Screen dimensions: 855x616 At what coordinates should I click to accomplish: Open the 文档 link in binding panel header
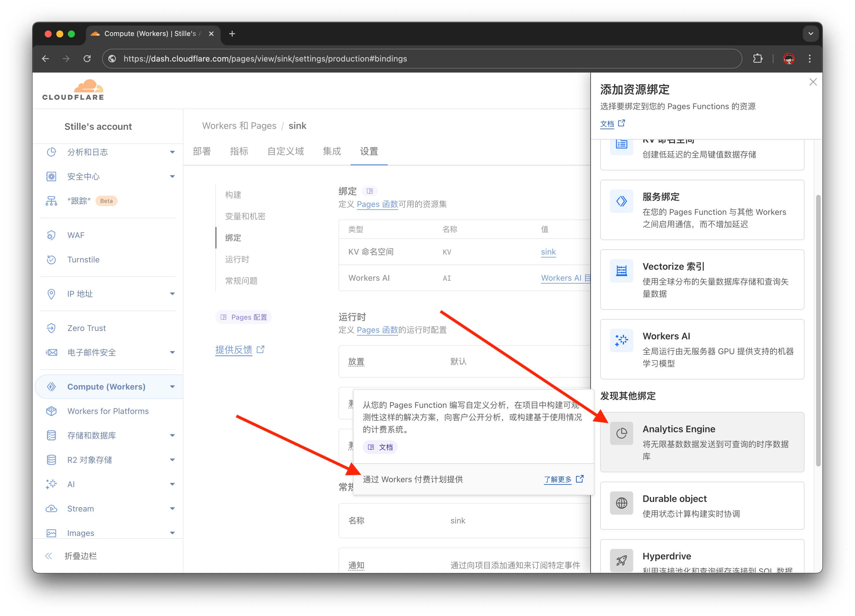[x=612, y=124]
